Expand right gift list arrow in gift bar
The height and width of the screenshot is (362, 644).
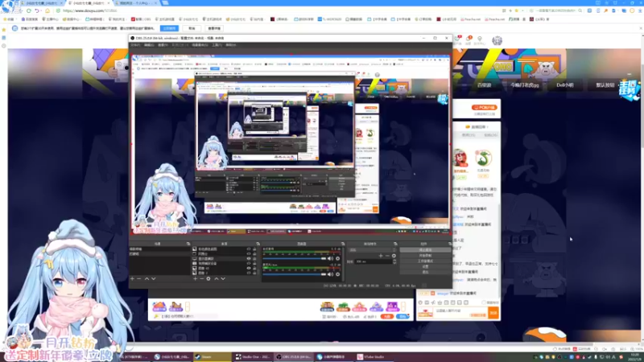point(403,306)
